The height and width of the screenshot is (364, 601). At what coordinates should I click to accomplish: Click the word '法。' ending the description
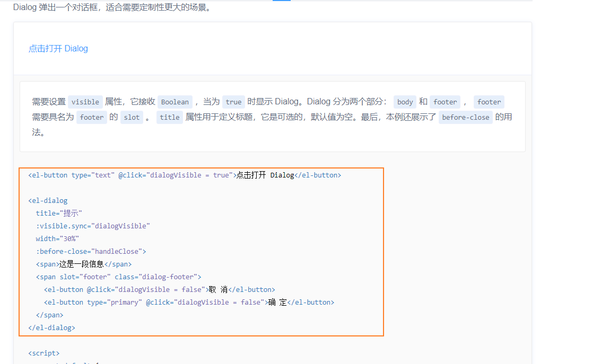pos(38,132)
